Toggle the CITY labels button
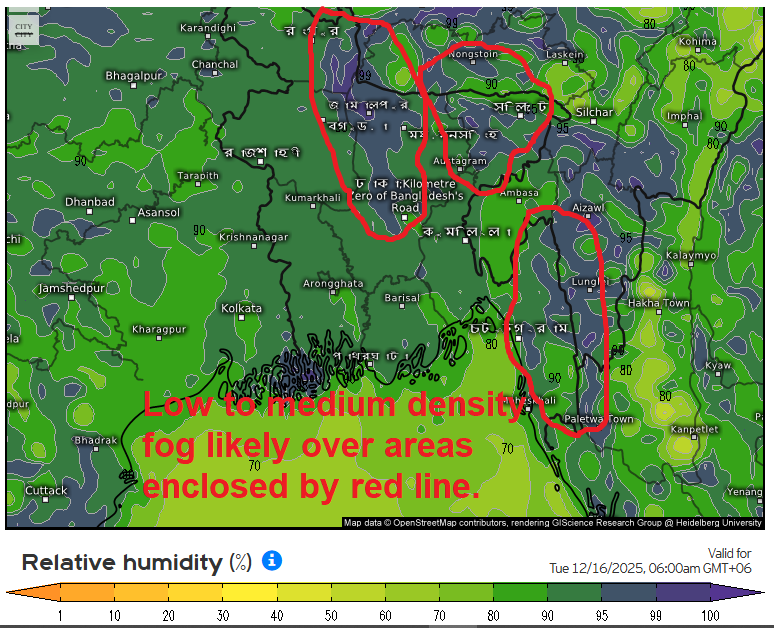Image resolution: width=774 pixels, height=628 pixels. pyautogui.click(x=23, y=28)
